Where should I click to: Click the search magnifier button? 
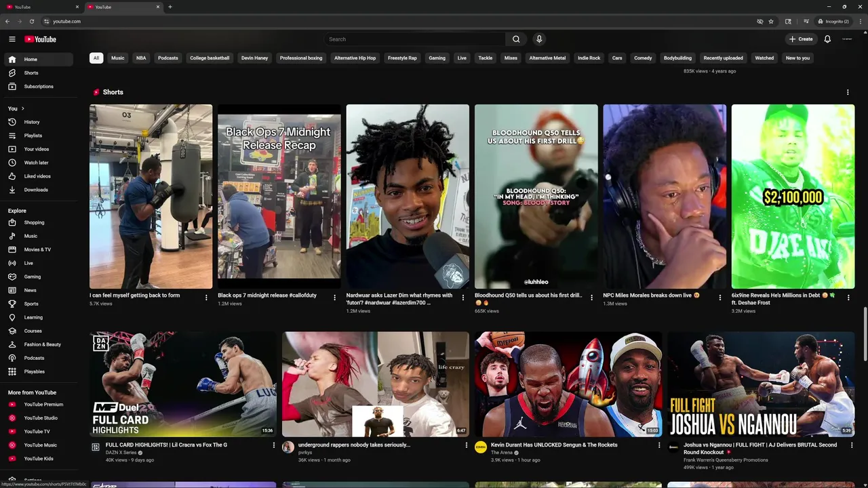[x=516, y=39]
